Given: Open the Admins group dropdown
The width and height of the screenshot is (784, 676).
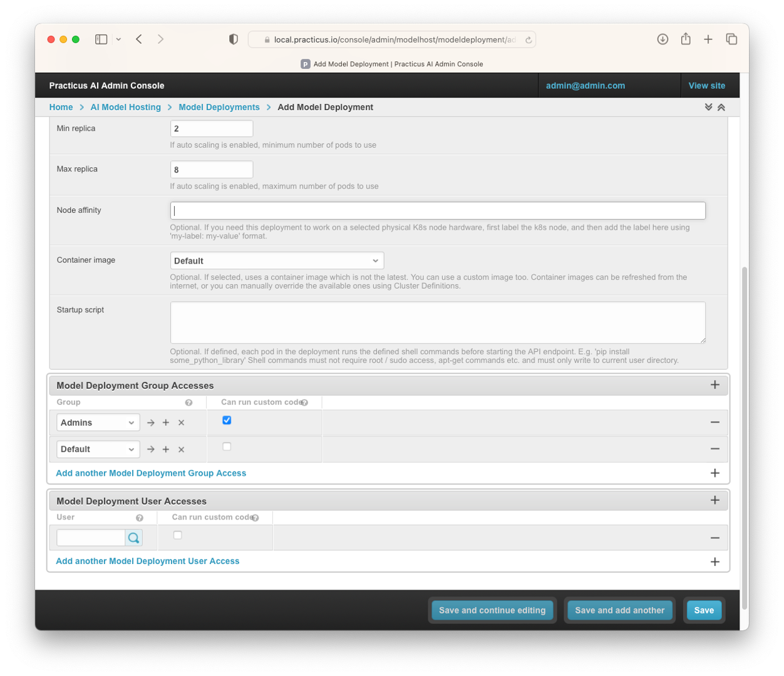Looking at the screenshot, I should coord(98,422).
